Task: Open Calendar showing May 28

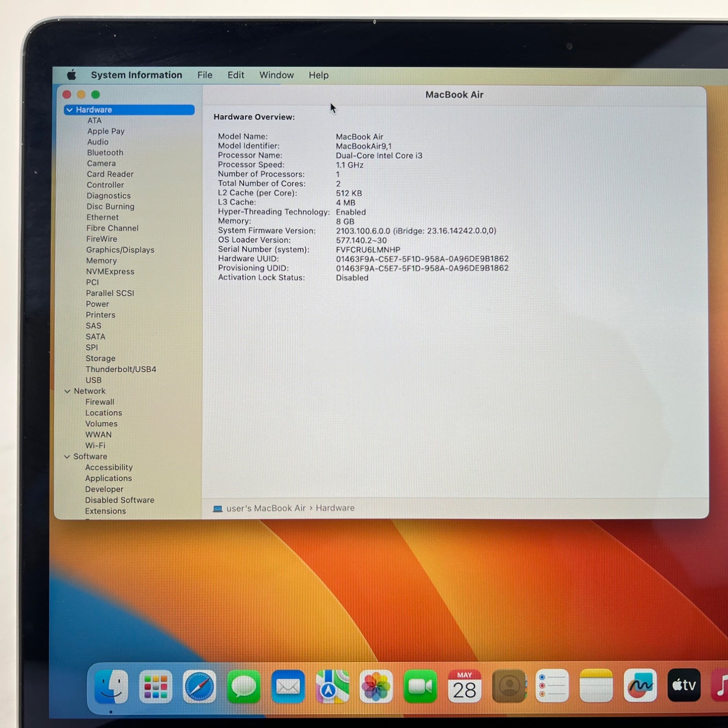Action: (x=464, y=686)
